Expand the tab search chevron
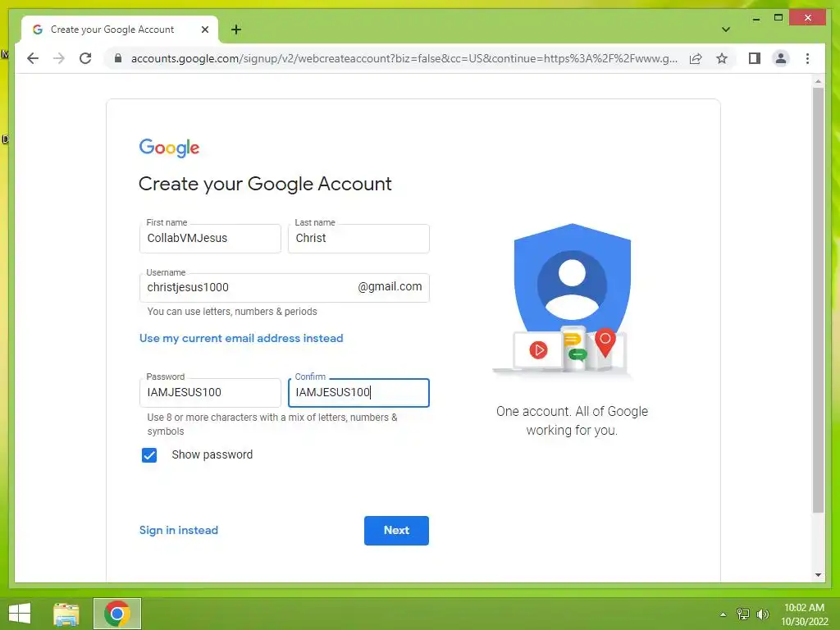 point(725,30)
